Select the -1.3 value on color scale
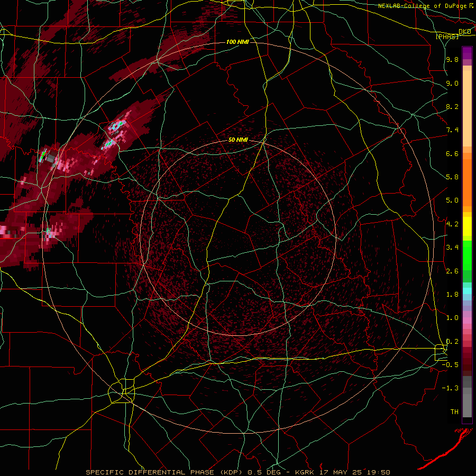 pos(450,388)
